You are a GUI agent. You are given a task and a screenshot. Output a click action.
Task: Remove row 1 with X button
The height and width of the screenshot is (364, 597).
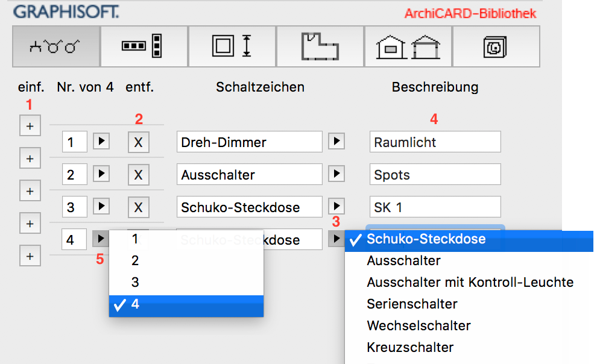coord(138,142)
